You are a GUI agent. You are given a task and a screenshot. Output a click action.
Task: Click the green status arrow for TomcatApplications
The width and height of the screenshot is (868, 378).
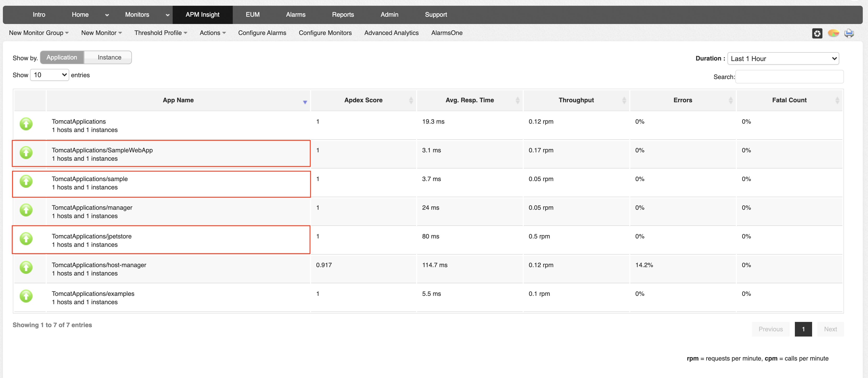click(x=26, y=124)
